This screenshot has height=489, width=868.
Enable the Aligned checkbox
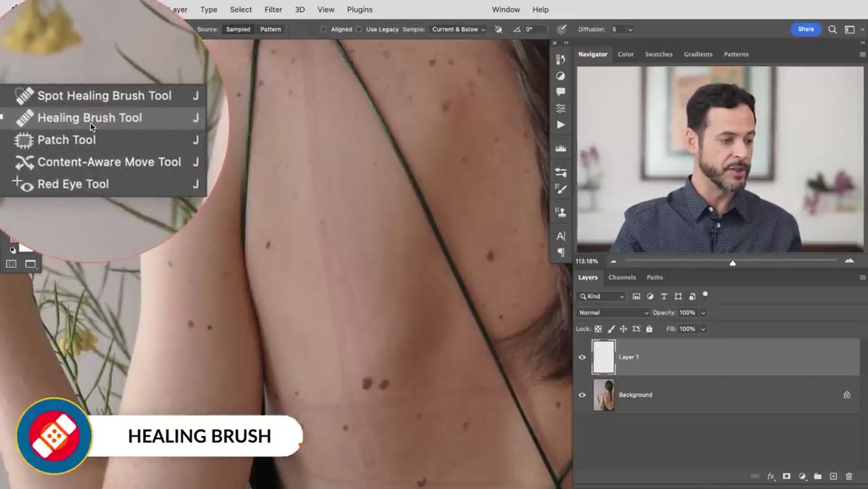[x=324, y=30]
